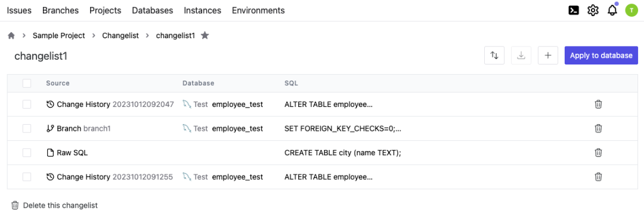Delete Change History 20231012091255 row

599,177
